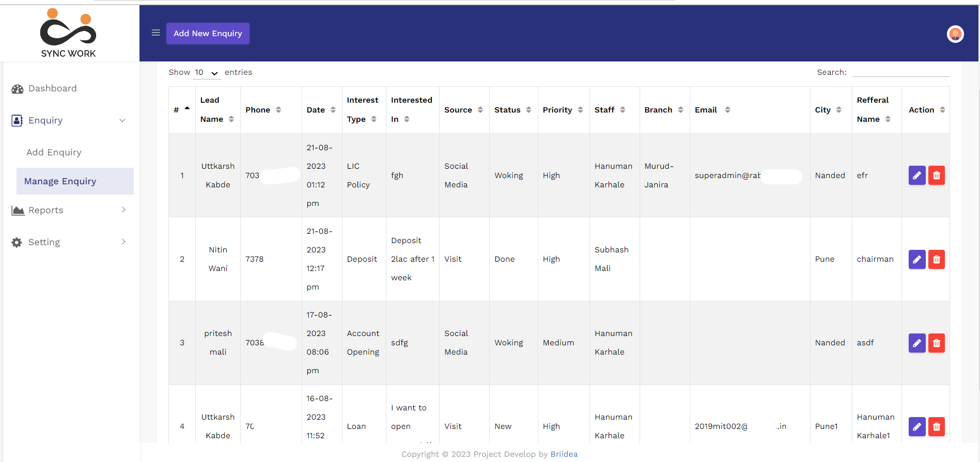Sort table by Action column
Image resolution: width=980 pixels, height=462 pixels.
[x=925, y=109]
